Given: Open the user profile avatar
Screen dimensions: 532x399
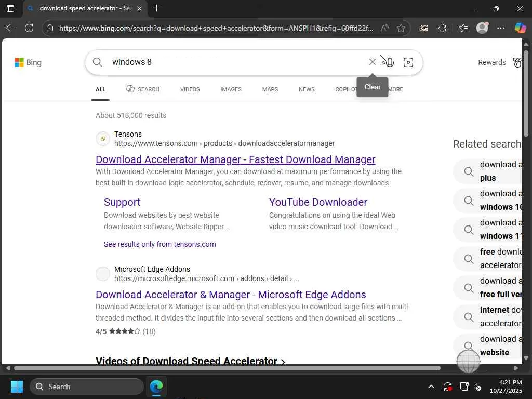Looking at the screenshot, I should [x=482, y=28].
